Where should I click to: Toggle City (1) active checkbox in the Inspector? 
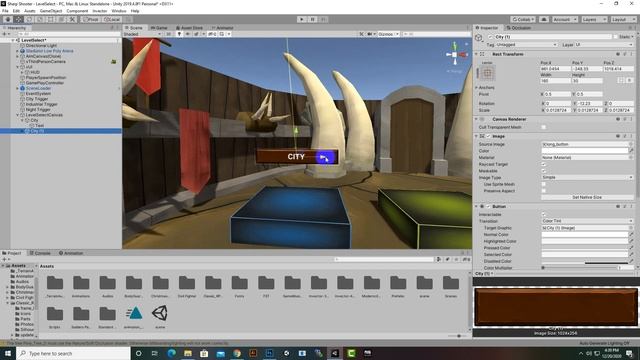(490, 37)
